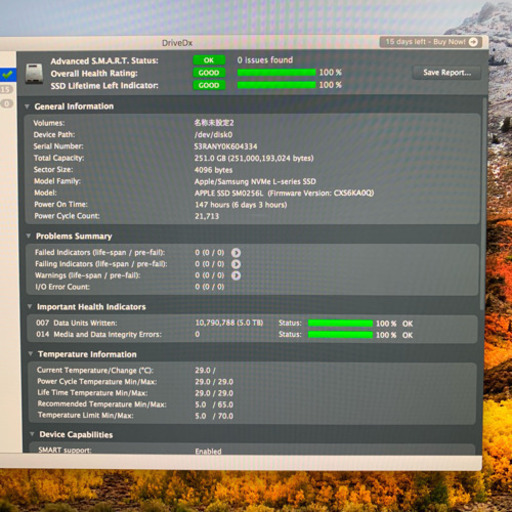Click power on time '147 hours' value
Viewport: 512px width, 512px height.
click(x=241, y=205)
